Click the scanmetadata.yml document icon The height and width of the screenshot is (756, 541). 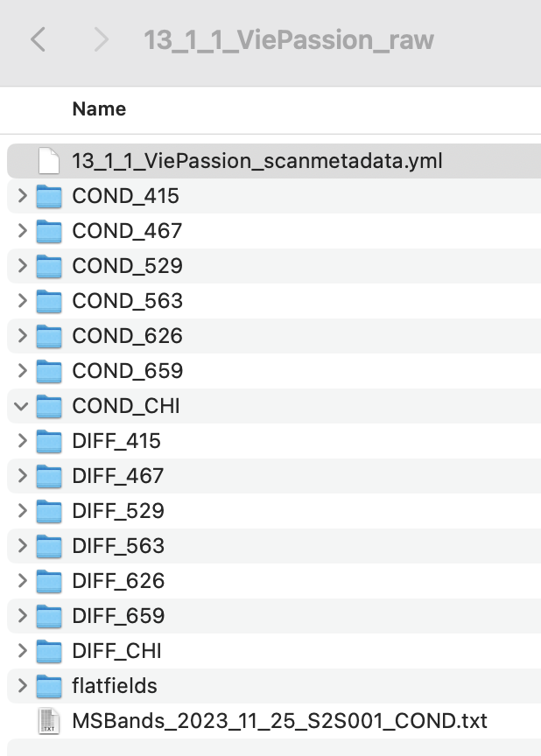[49, 161]
